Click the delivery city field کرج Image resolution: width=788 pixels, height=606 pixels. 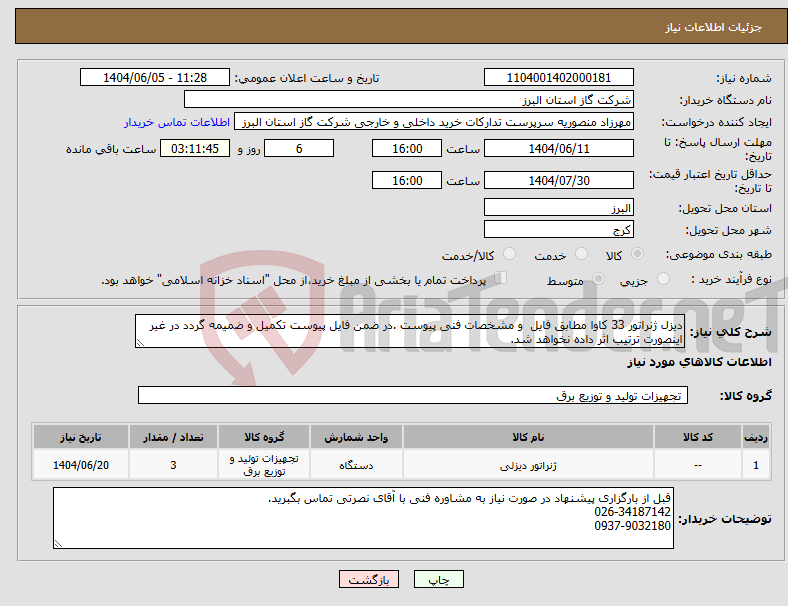558,229
